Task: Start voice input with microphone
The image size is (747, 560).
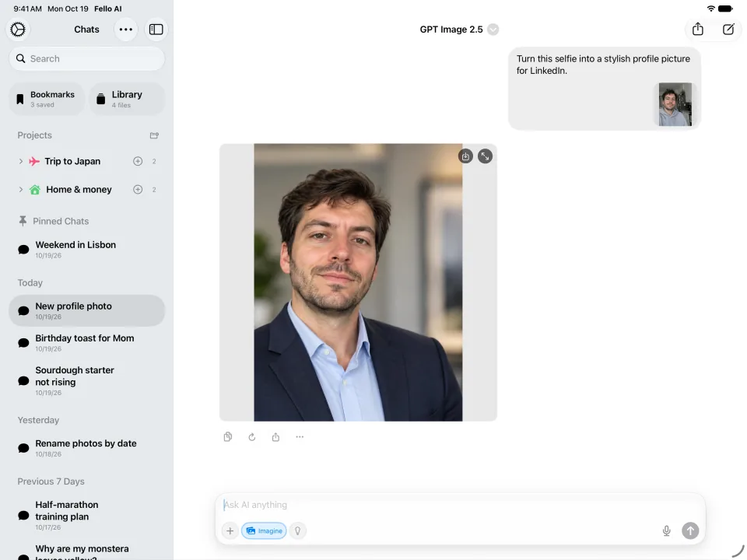Action: click(667, 530)
